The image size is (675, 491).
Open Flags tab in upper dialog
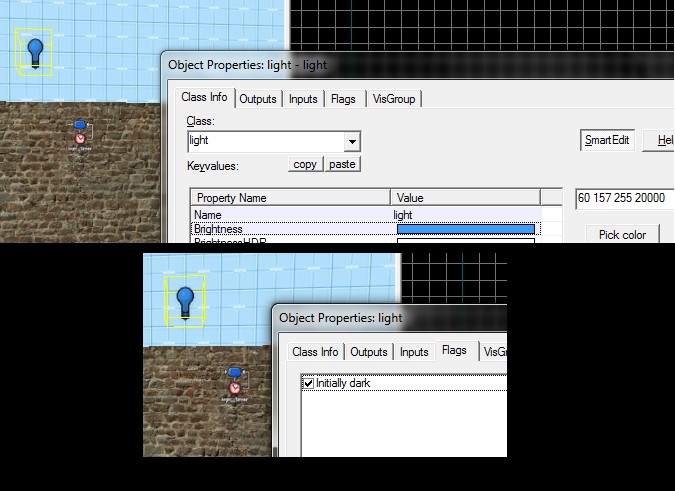[x=343, y=99]
